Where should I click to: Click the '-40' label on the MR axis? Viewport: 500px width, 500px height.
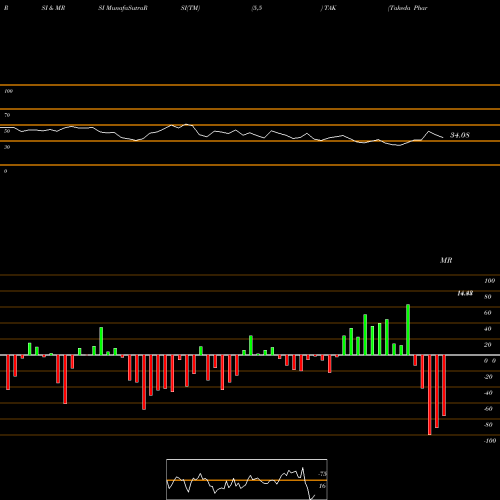point(488,393)
